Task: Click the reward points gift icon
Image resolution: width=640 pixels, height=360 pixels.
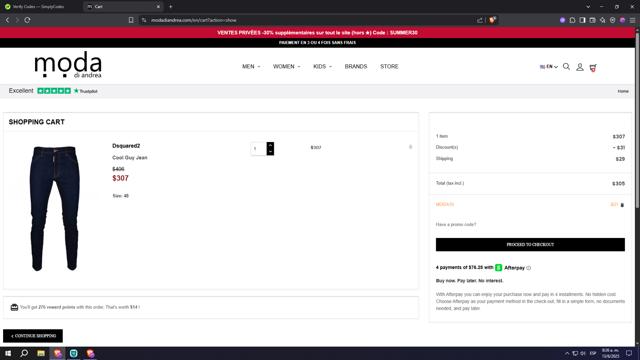Action: coord(14,307)
